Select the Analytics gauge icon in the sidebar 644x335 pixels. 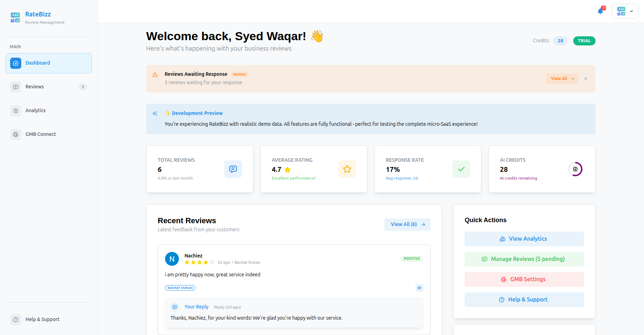tap(16, 110)
